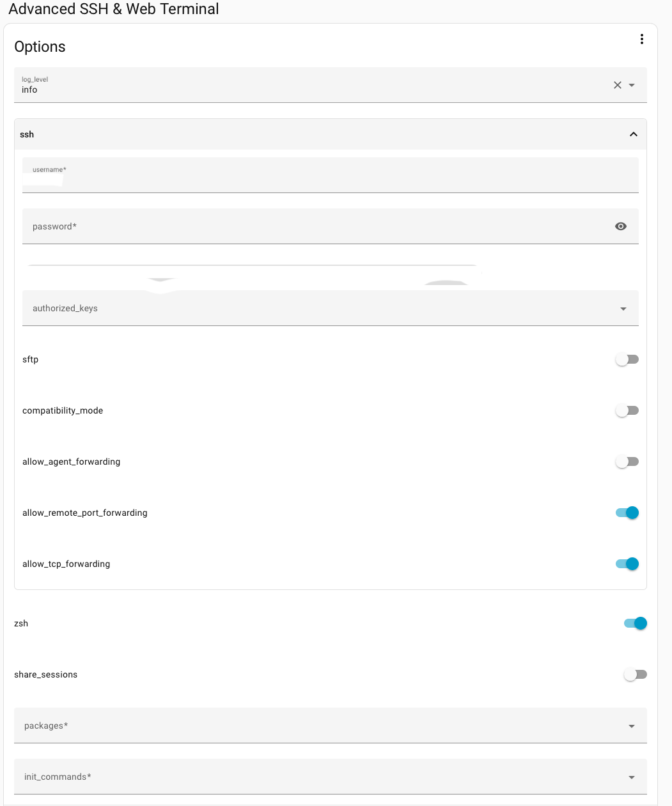672x806 pixels.
Task: Click the Options heading
Action: (40, 47)
